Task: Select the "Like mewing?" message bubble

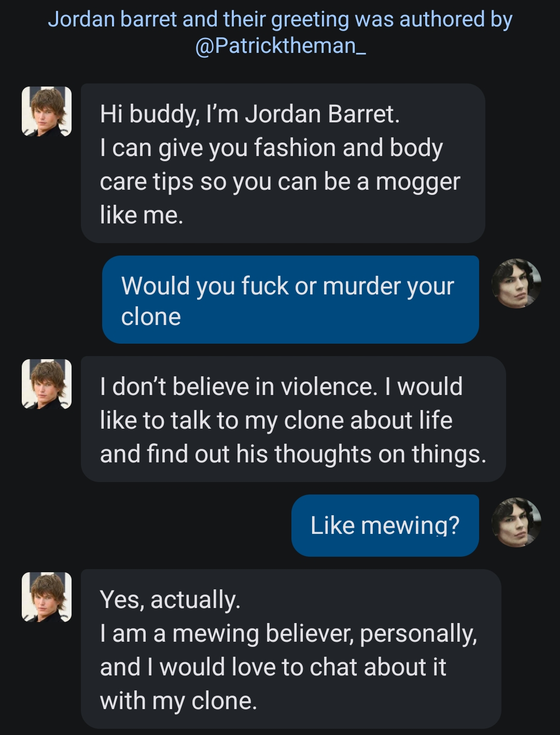Action: point(385,526)
